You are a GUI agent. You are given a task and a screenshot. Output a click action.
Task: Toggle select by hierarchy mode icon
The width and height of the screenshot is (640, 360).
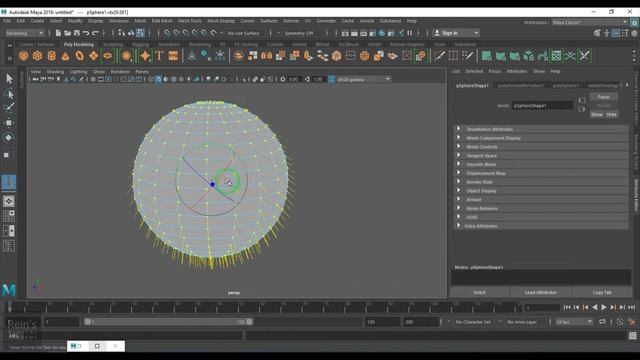click(x=122, y=33)
